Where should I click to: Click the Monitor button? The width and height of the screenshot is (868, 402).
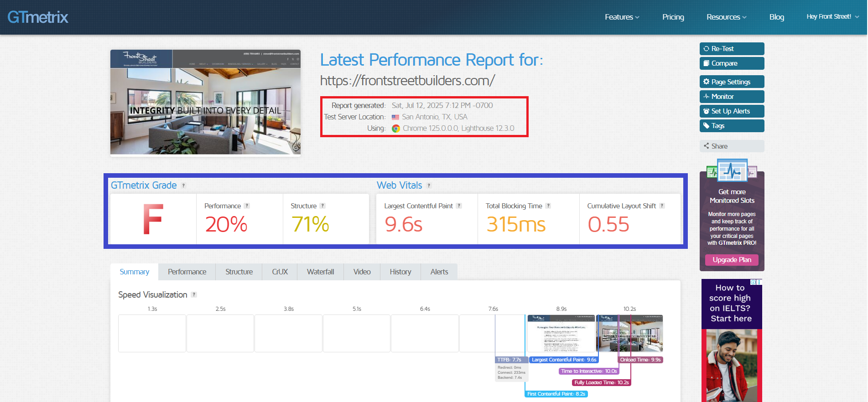click(x=732, y=96)
